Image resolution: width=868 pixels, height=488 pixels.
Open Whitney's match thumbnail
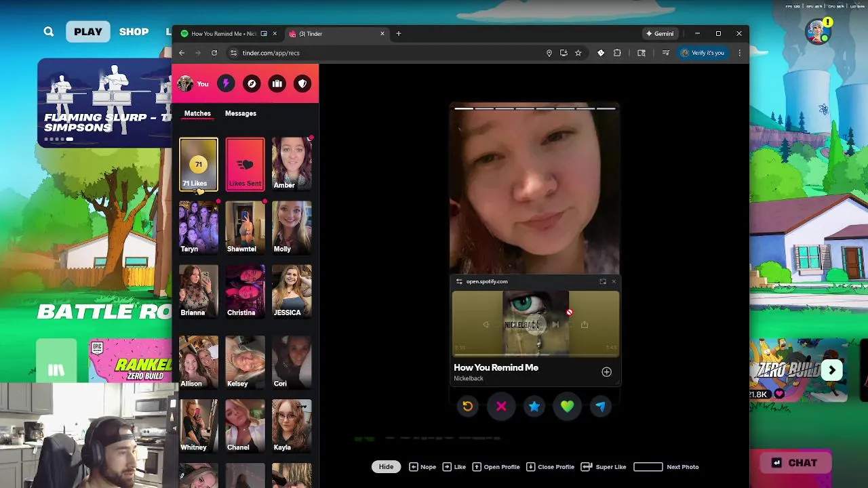pos(199,426)
